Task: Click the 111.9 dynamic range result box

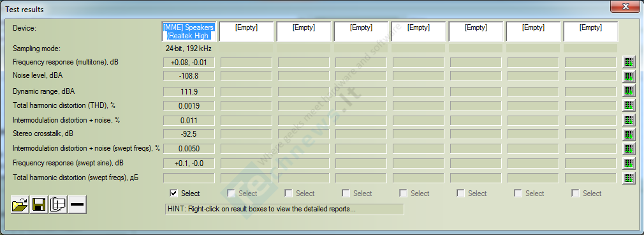Action: (x=189, y=91)
